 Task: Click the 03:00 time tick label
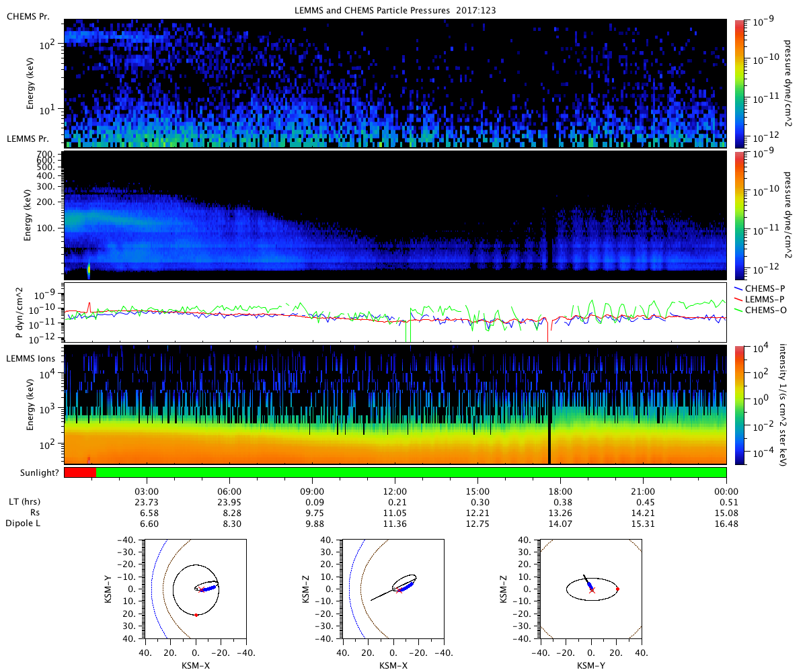[x=147, y=491]
